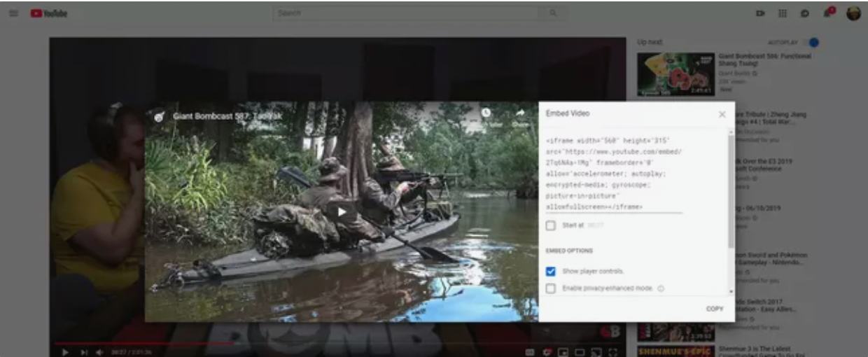Open Giant Bombcast 586 thumbnail in Up next
The image size is (868, 357).
point(675,74)
